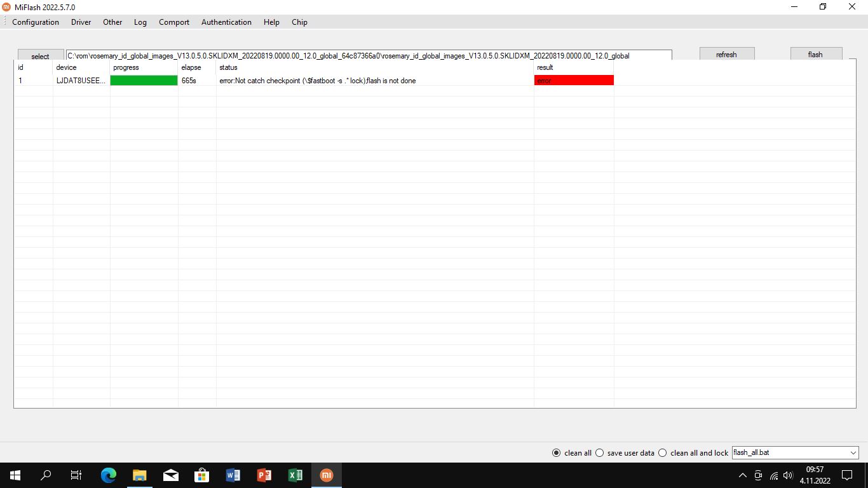Open Task View from the taskbar
868x488 pixels.
click(x=76, y=475)
